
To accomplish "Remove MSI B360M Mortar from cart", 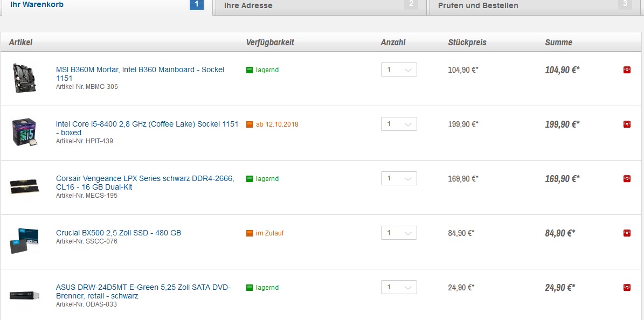I will click(627, 70).
